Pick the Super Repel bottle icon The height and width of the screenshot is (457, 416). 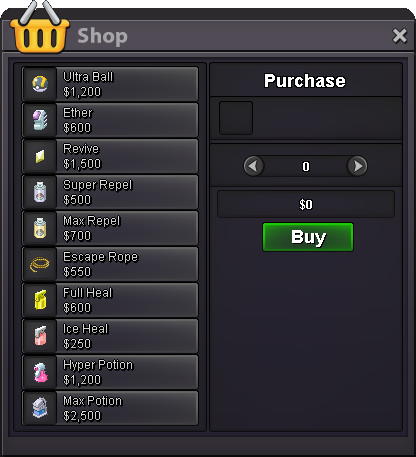pyautogui.click(x=40, y=192)
